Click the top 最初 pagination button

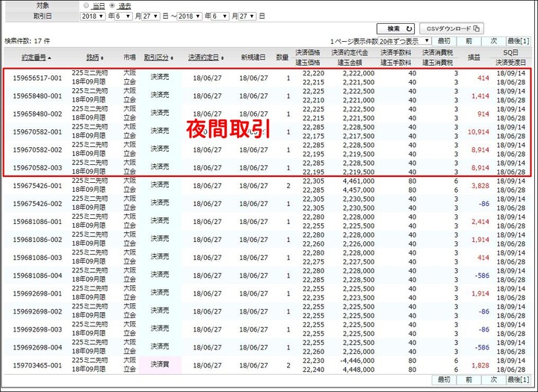(x=444, y=41)
